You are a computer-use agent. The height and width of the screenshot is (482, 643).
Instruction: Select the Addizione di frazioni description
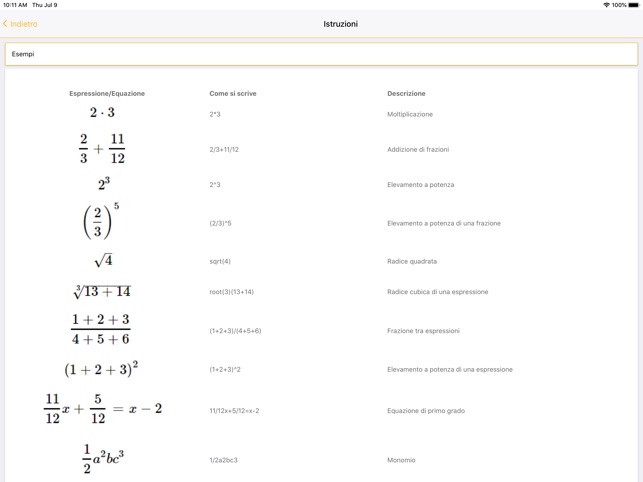pyautogui.click(x=418, y=149)
